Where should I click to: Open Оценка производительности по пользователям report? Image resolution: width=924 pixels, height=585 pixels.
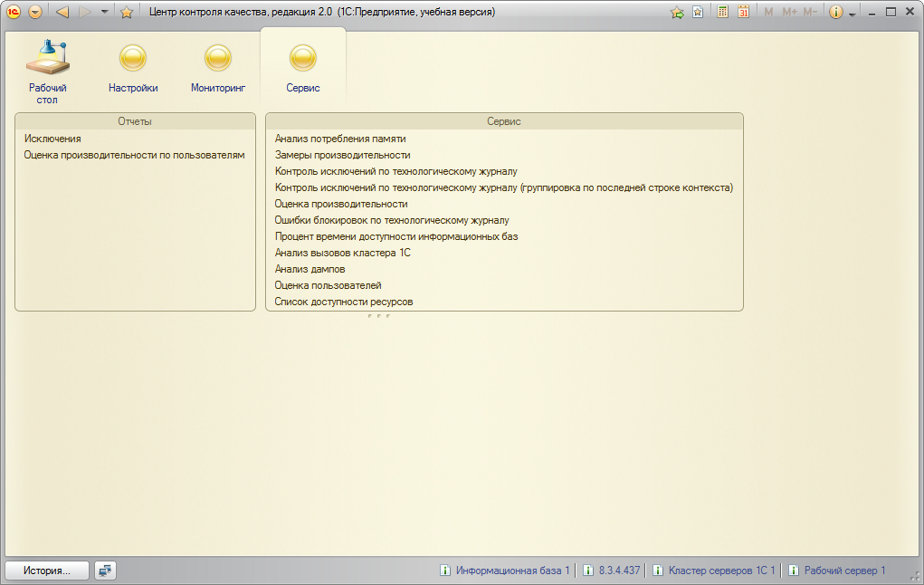(x=134, y=155)
